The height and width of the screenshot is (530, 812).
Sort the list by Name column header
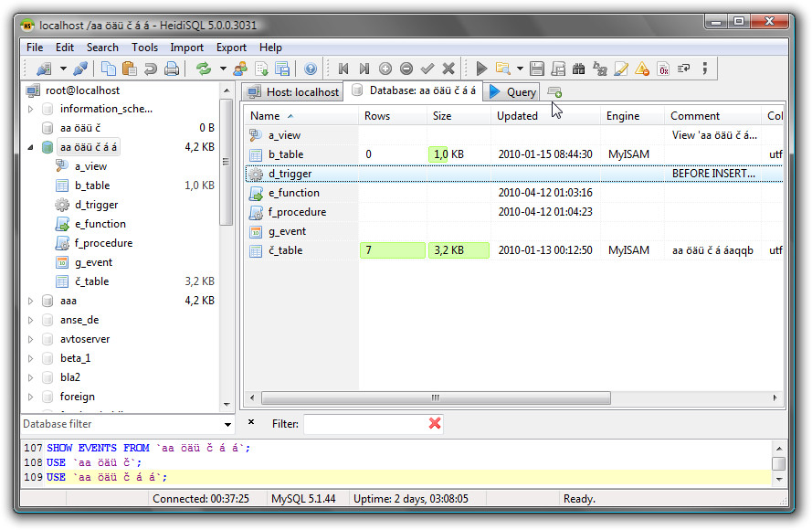point(301,116)
